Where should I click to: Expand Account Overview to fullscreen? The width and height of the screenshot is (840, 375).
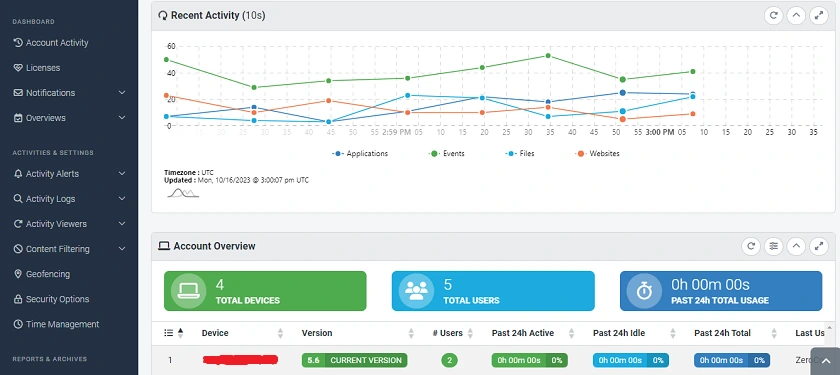click(819, 246)
